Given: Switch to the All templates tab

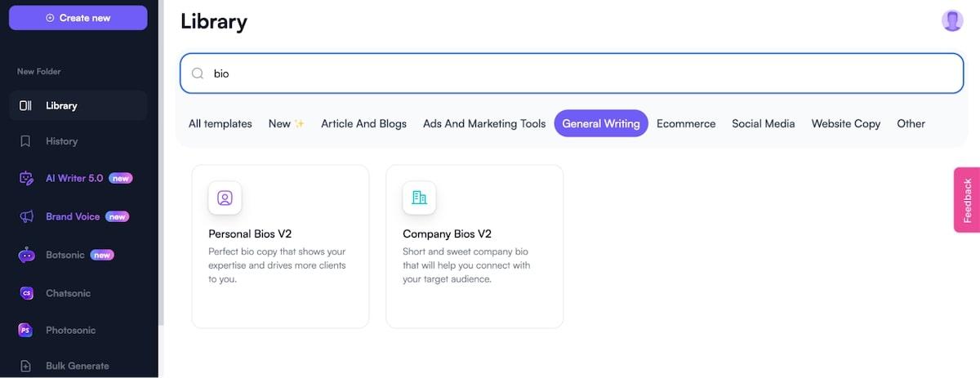Looking at the screenshot, I should click(x=220, y=123).
